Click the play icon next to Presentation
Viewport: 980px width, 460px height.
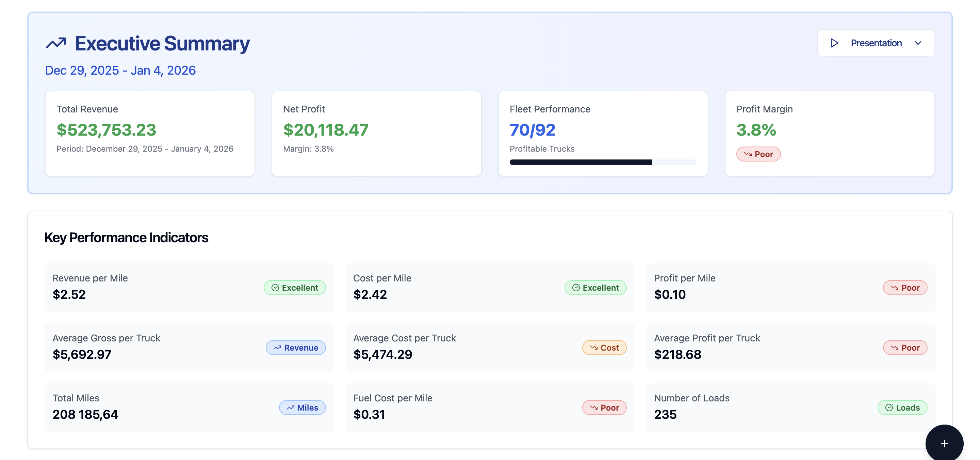(x=835, y=43)
